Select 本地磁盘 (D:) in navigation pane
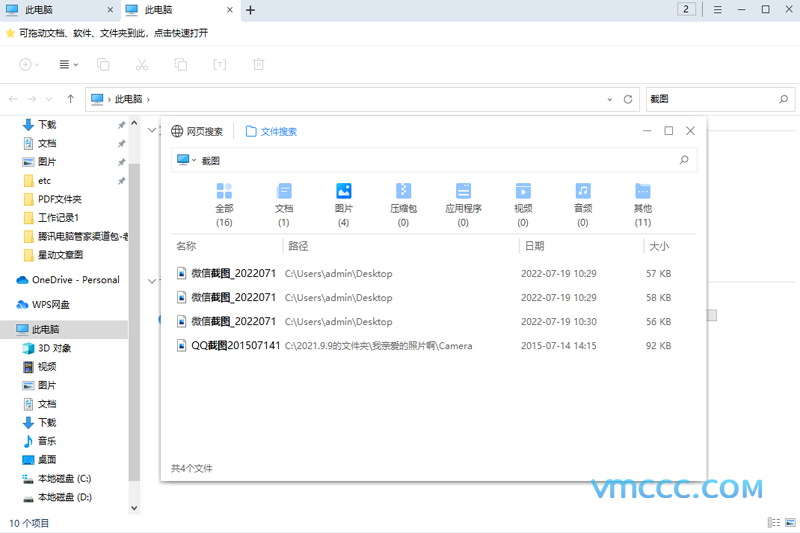Viewport: 800px width, 533px height. point(64,497)
